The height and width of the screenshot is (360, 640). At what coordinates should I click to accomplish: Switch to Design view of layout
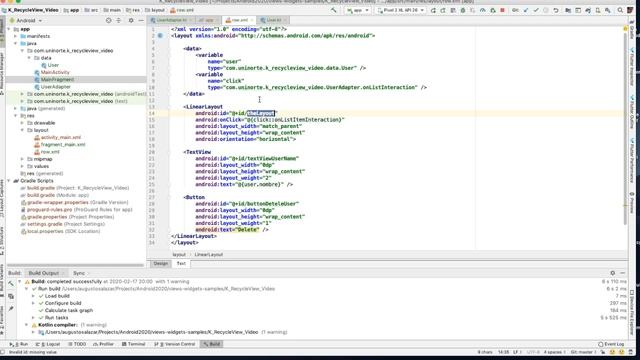160,264
